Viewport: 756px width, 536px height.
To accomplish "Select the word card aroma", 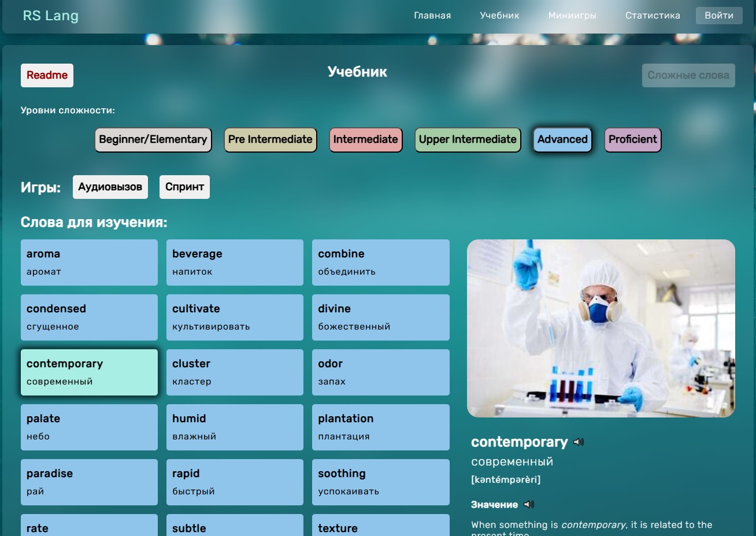I will (x=89, y=262).
